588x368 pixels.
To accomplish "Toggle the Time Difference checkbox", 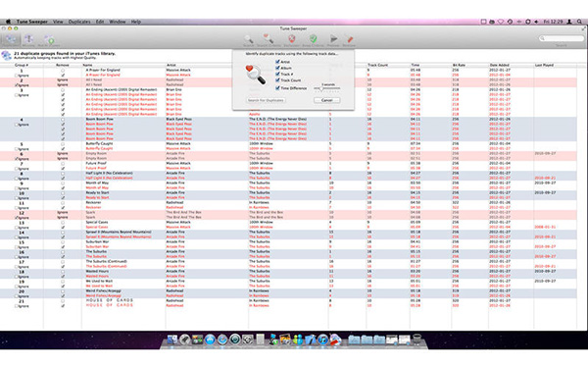I will pos(277,88).
